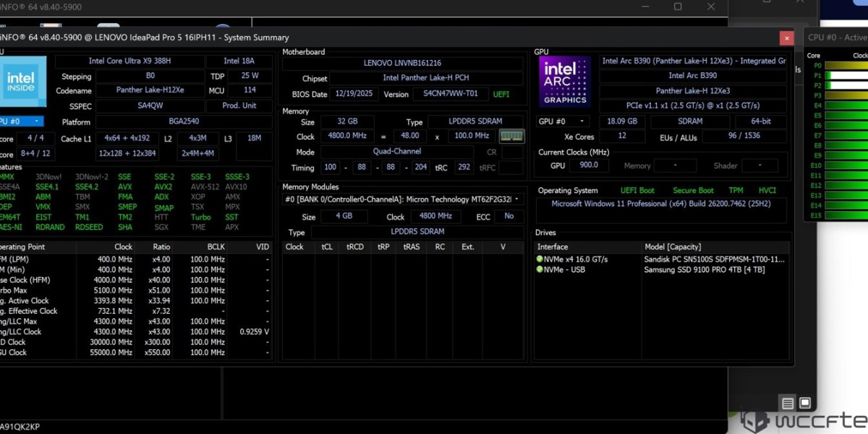Click the Model [Capacity] column header

point(674,247)
